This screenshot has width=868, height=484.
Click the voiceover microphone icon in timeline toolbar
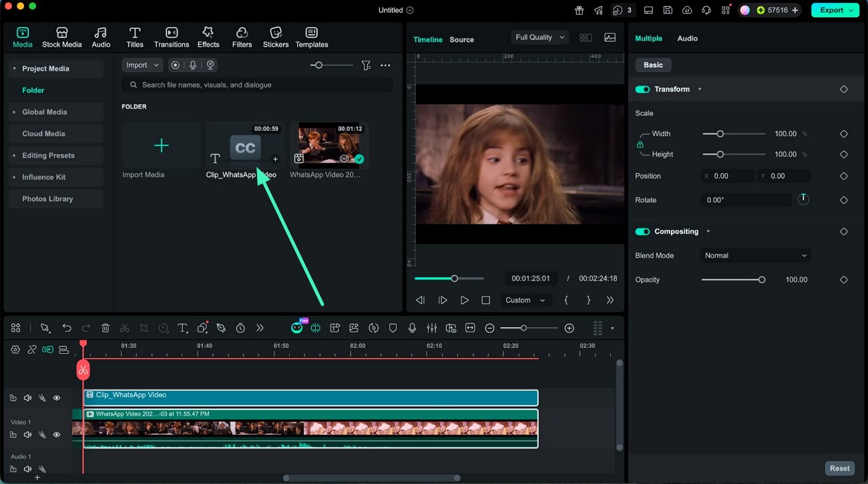click(413, 328)
